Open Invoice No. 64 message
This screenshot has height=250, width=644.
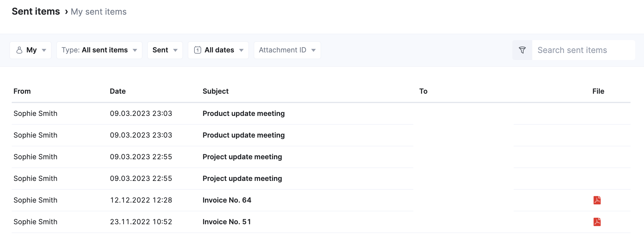(227, 200)
